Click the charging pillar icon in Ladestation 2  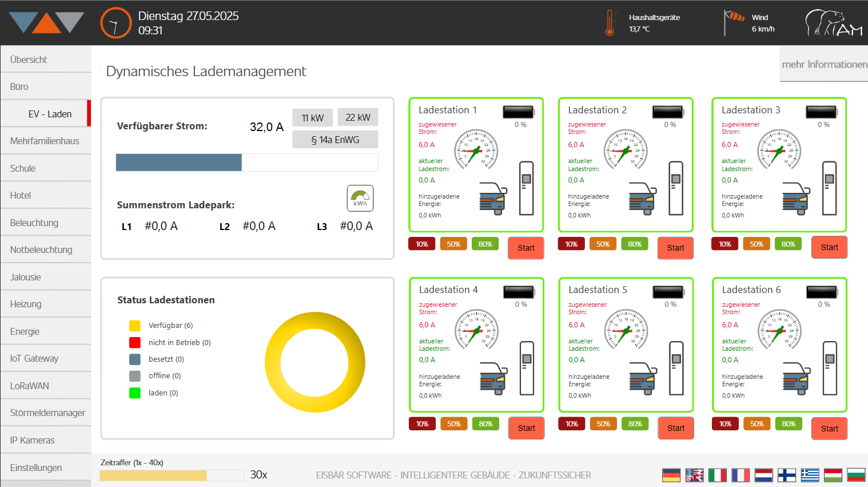coord(676,188)
